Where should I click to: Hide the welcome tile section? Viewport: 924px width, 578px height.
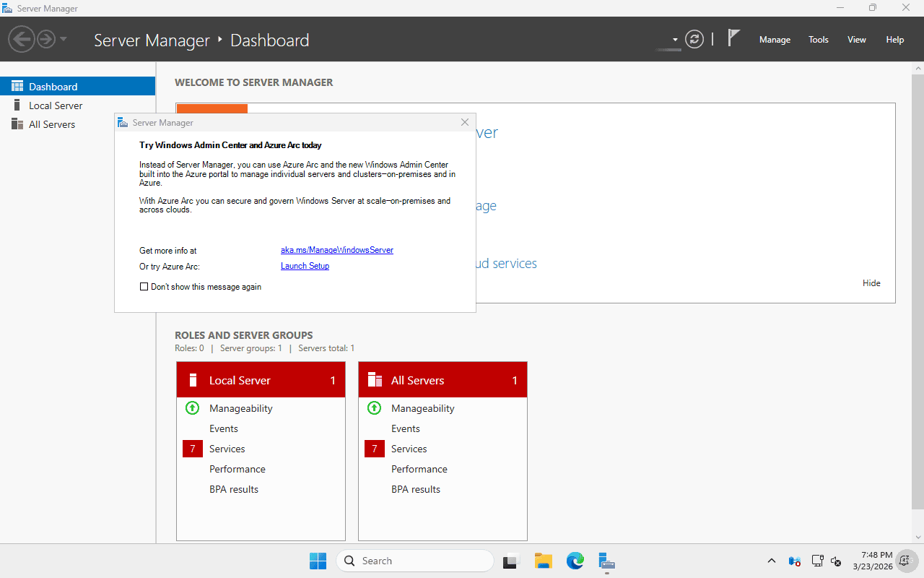[x=871, y=282]
